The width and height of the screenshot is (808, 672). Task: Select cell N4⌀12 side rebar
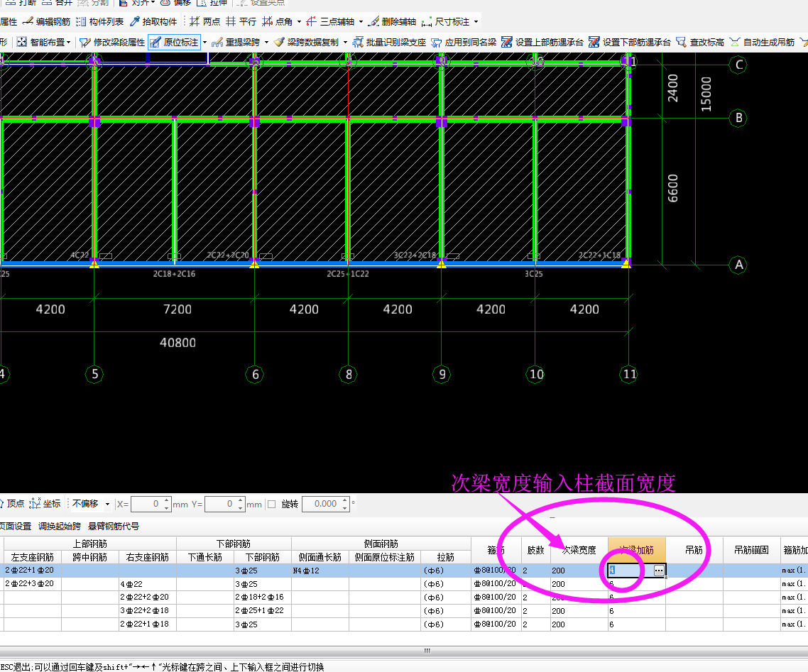(x=320, y=571)
